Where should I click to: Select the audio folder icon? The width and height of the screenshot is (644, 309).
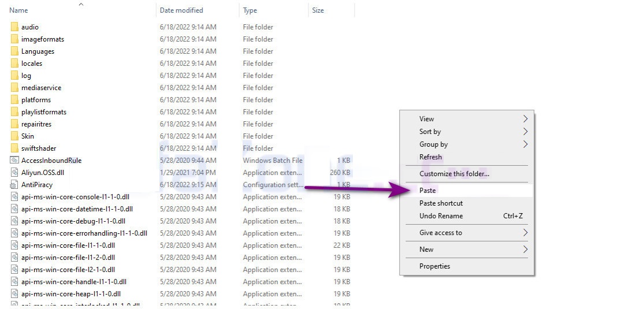pos(14,27)
